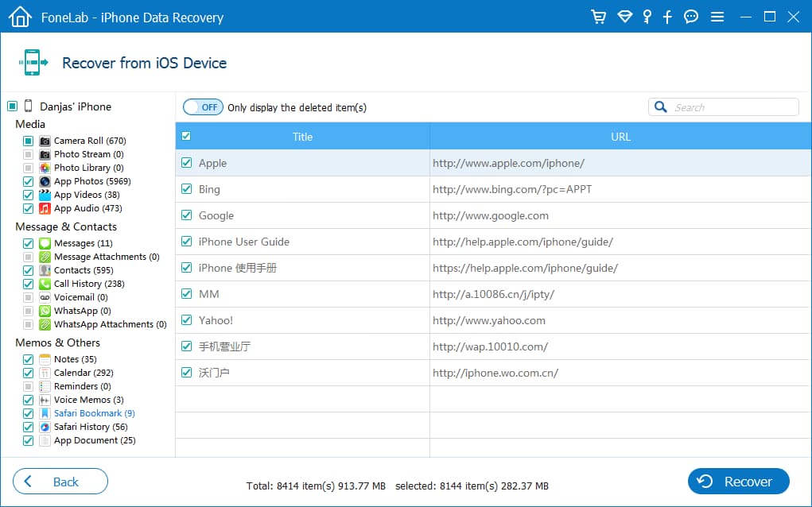Select Call History (238) in sidebar

pyautogui.click(x=88, y=284)
